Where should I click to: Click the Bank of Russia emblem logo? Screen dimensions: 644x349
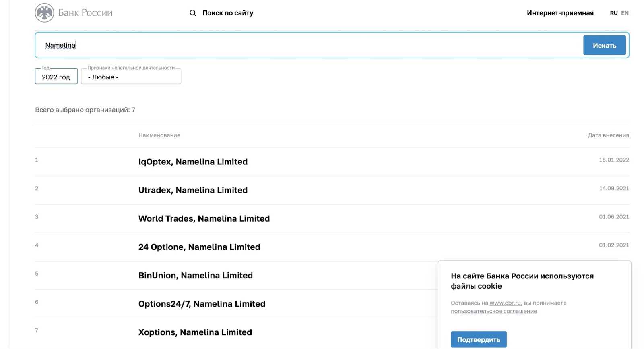point(44,13)
